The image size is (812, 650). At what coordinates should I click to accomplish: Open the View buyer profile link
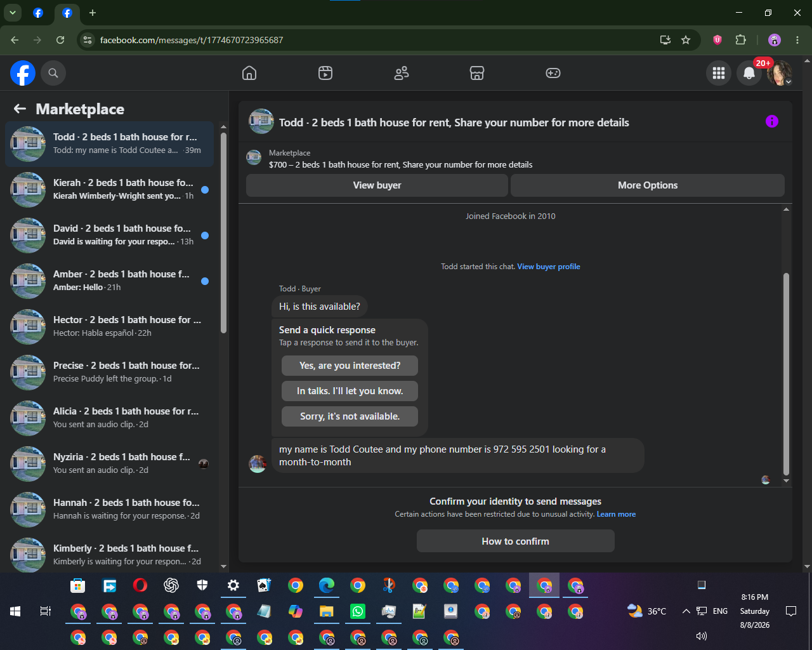[549, 267]
